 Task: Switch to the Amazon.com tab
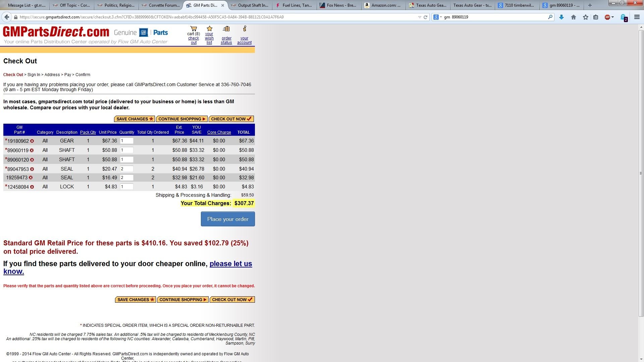383,5
